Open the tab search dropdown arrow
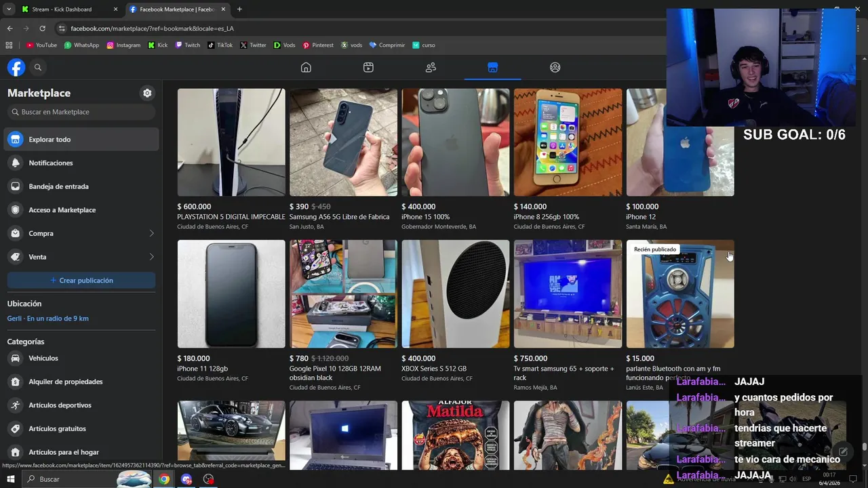The width and height of the screenshot is (868, 488). click(8, 9)
